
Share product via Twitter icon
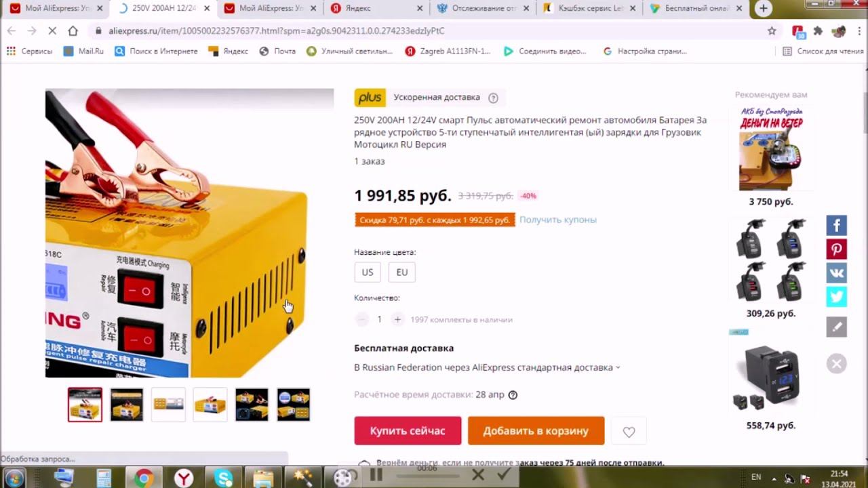point(836,296)
